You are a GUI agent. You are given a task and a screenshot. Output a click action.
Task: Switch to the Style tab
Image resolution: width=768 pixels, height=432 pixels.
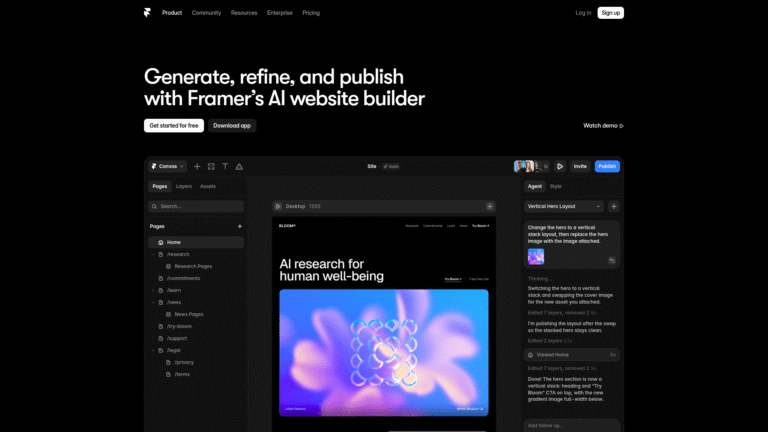point(555,186)
